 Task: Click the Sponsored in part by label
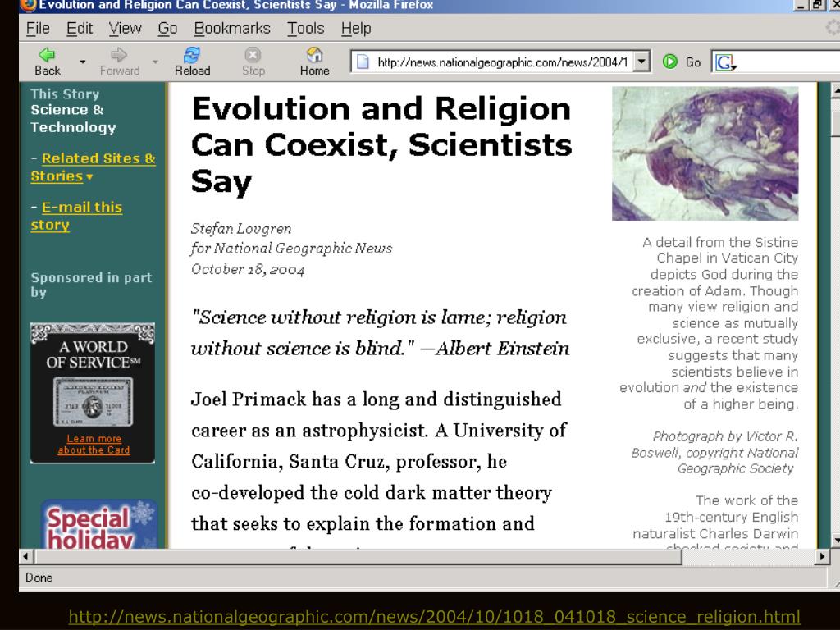click(91, 285)
